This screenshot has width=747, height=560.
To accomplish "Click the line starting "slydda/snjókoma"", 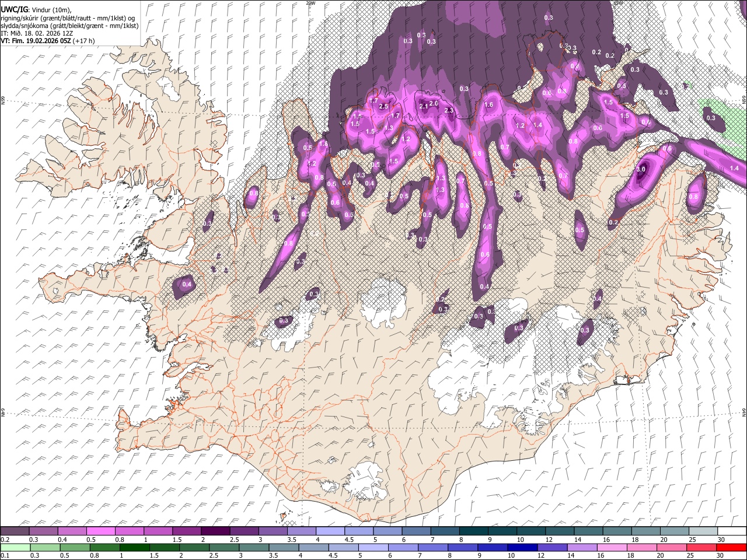I will (68, 26).
